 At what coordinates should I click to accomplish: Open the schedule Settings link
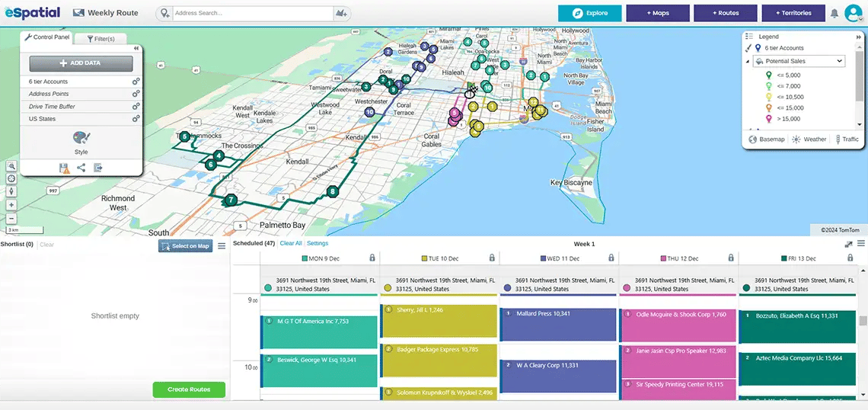[318, 243]
